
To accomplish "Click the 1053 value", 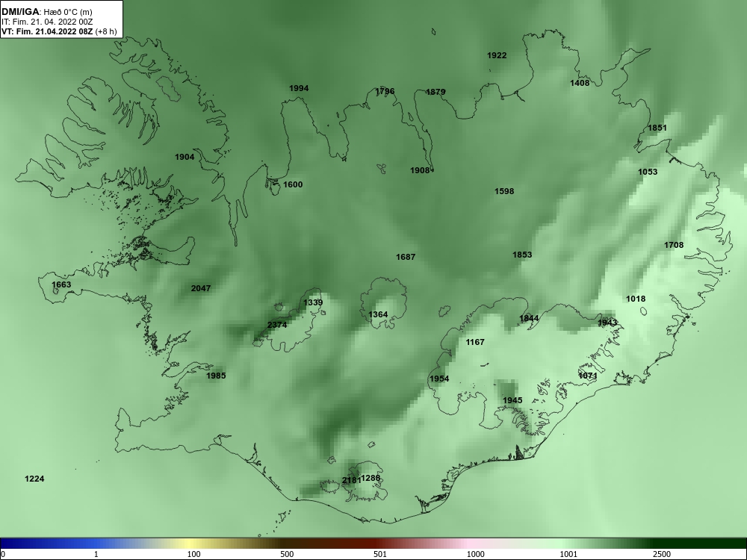I will pos(648,172).
